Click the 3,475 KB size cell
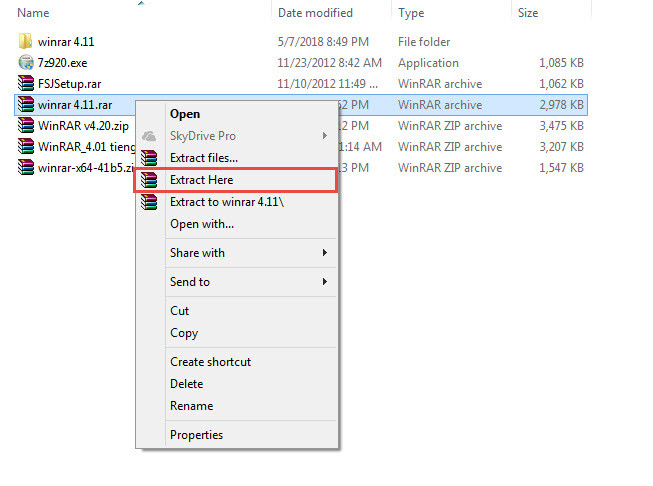653x486 pixels. [561, 126]
